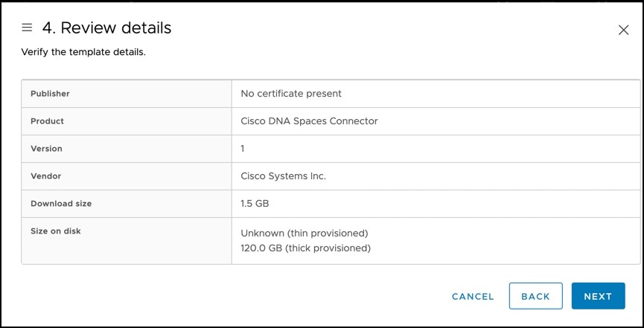Open the hamburger step menu icon

pos(27,28)
